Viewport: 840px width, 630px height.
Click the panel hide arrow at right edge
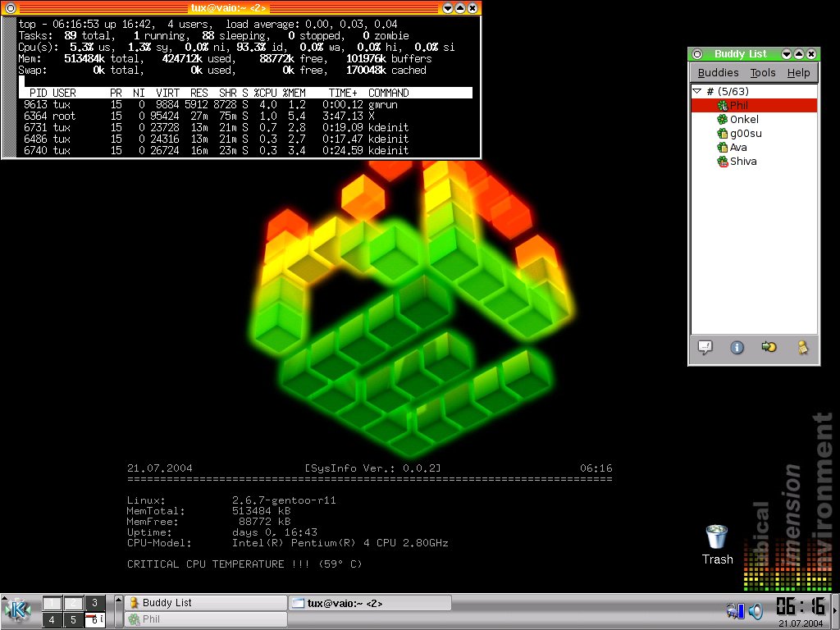coord(835,610)
